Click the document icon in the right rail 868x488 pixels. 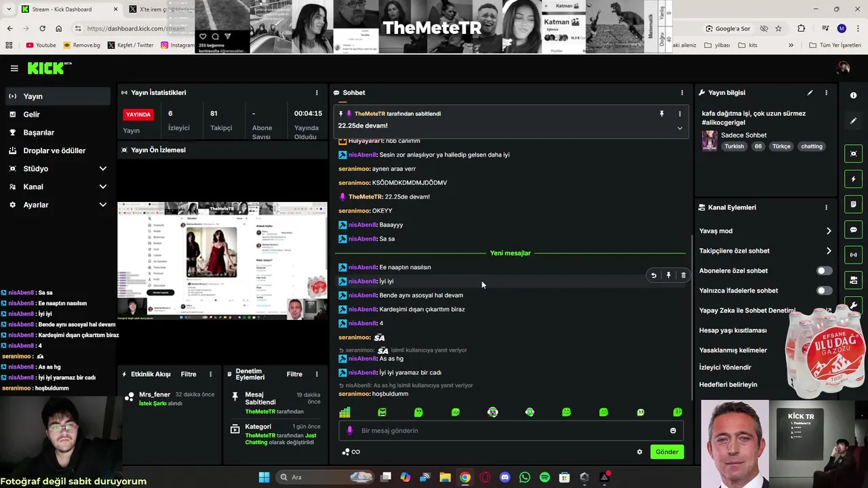(x=853, y=204)
